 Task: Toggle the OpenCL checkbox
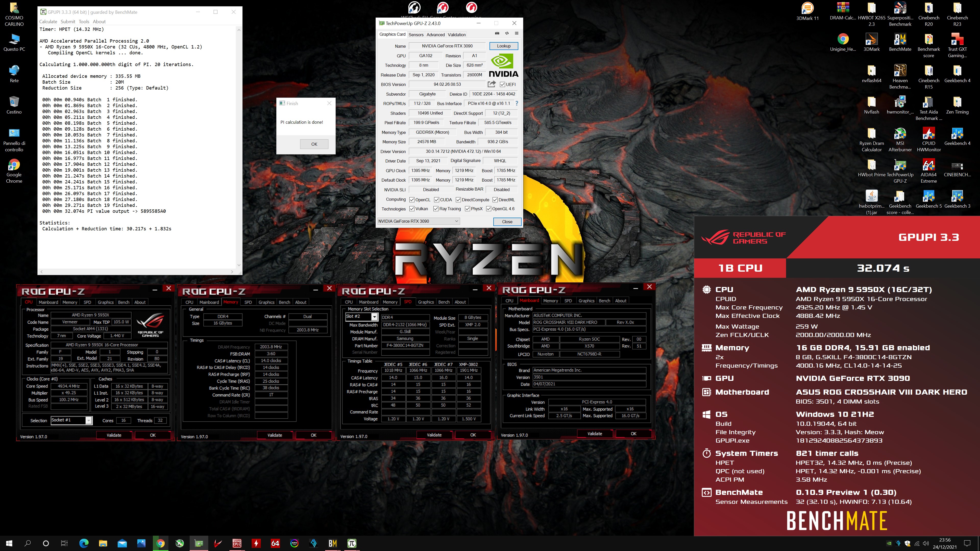[412, 200]
